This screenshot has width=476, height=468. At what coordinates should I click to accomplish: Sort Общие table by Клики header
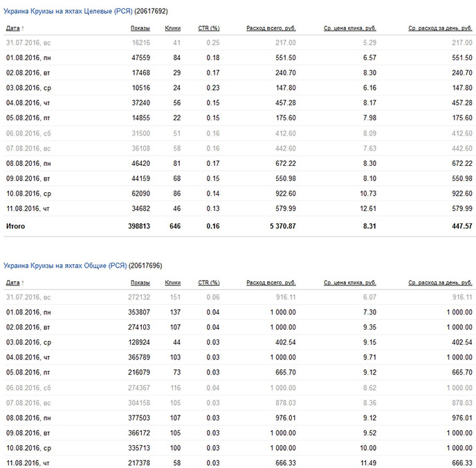(x=173, y=283)
